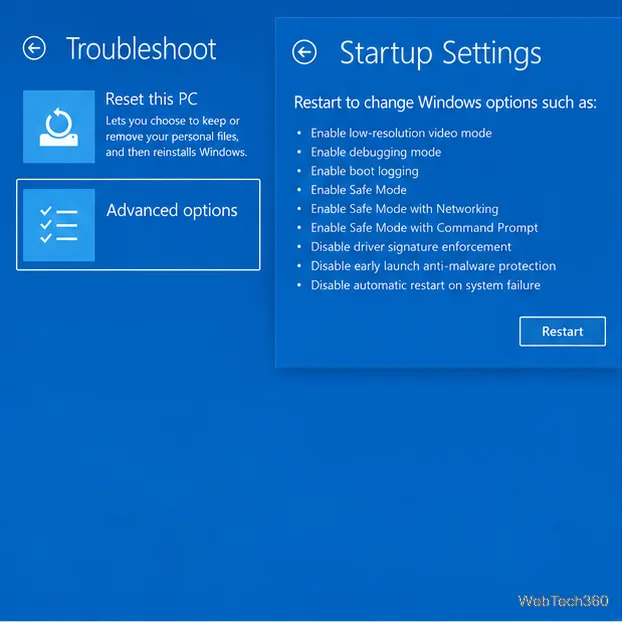Open Advanced options
622x622 pixels.
[138, 225]
